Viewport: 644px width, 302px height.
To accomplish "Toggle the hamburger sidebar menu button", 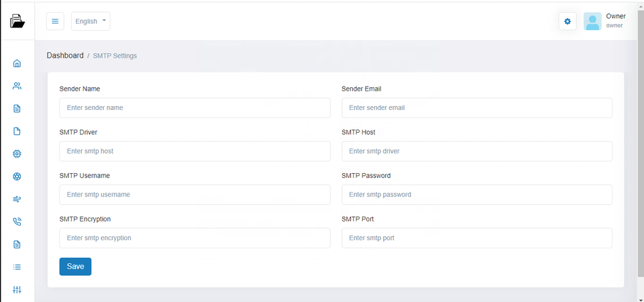I will [x=55, y=21].
